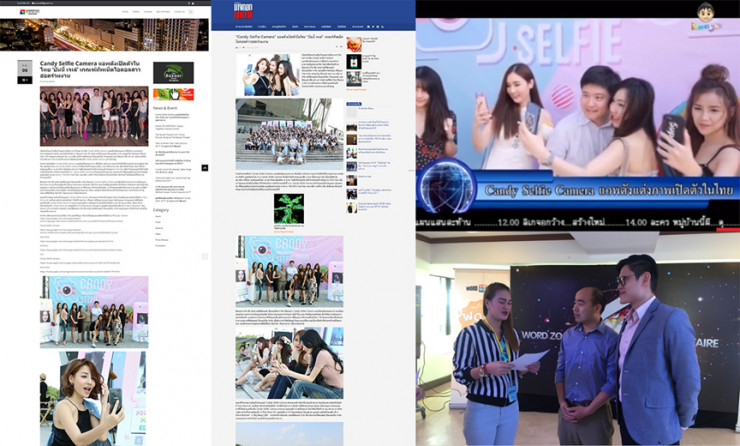Screen dimensions: 740x446
Task: Open the colorful site logo on the left page
Action: point(29,12)
